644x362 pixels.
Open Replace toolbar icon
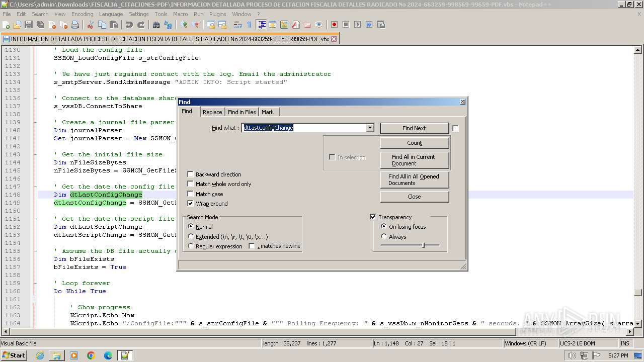[x=168, y=25]
